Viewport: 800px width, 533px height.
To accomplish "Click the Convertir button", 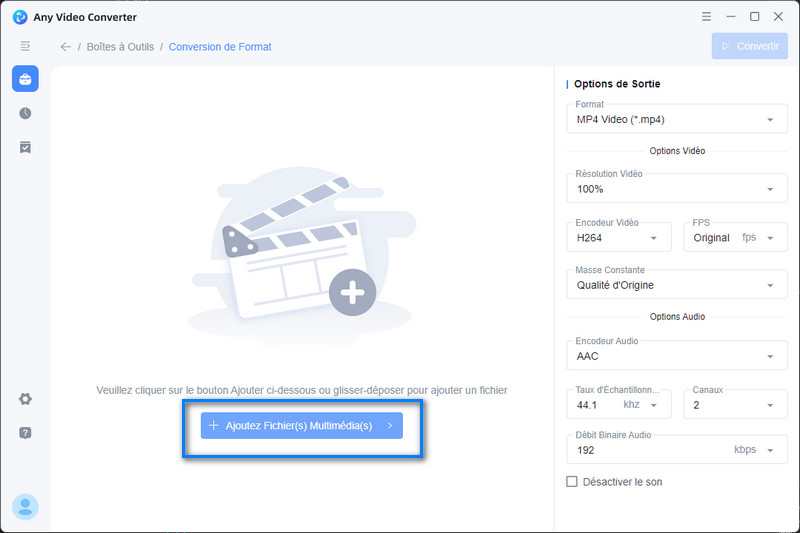I will 749,46.
